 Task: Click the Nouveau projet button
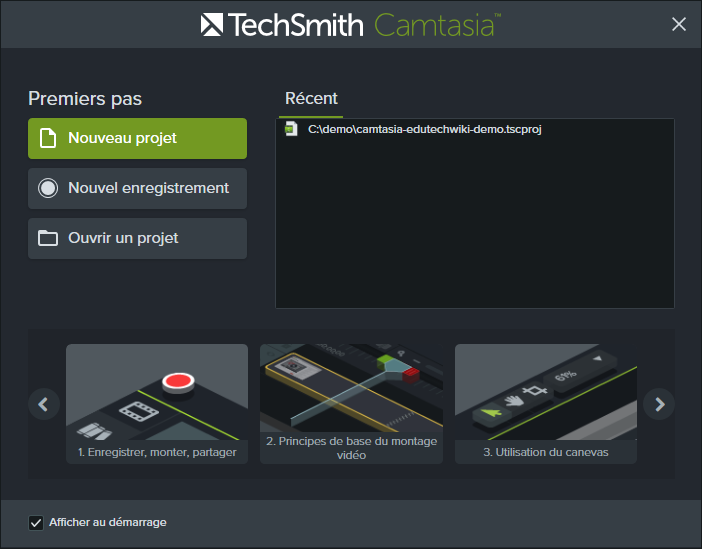coord(137,138)
